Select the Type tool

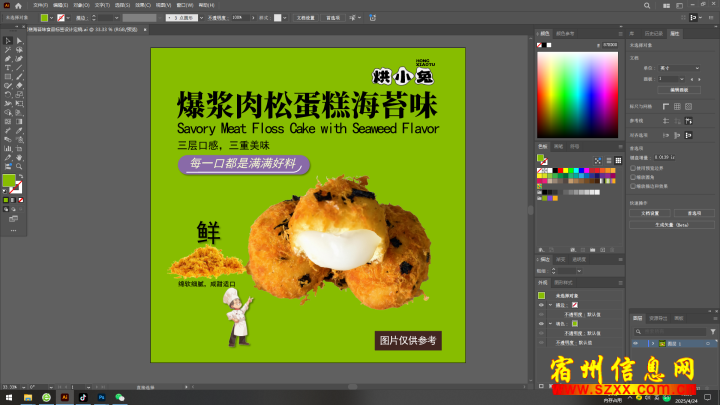(7, 67)
